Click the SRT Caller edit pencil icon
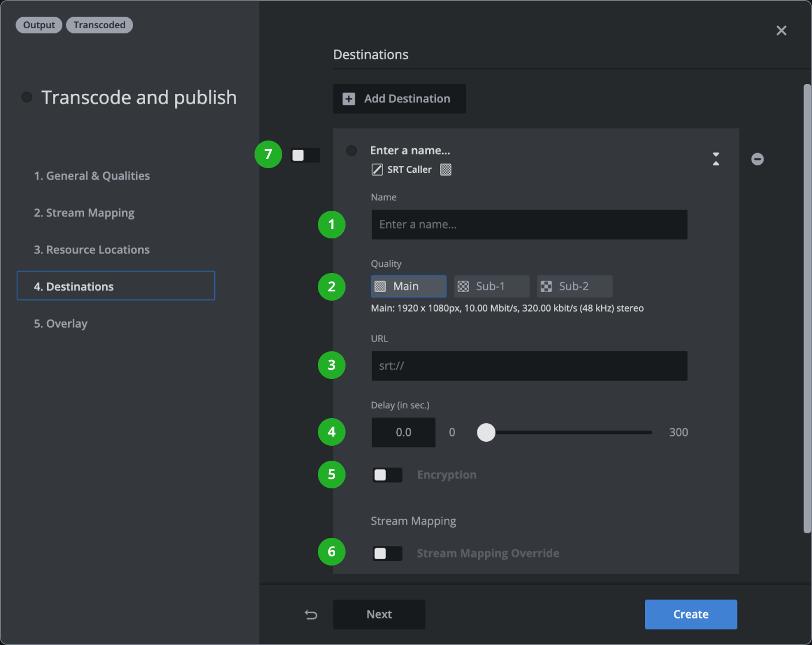 click(x=377, y=169)
